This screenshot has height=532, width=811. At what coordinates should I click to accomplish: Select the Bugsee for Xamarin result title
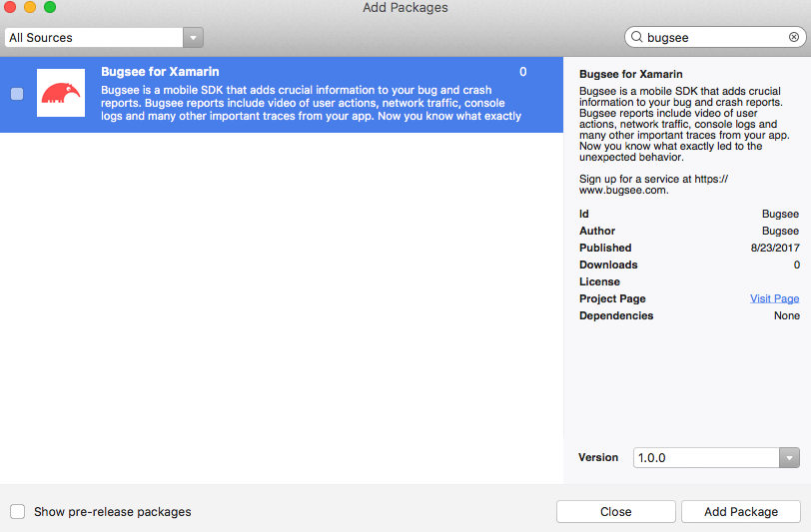[160, 71]
